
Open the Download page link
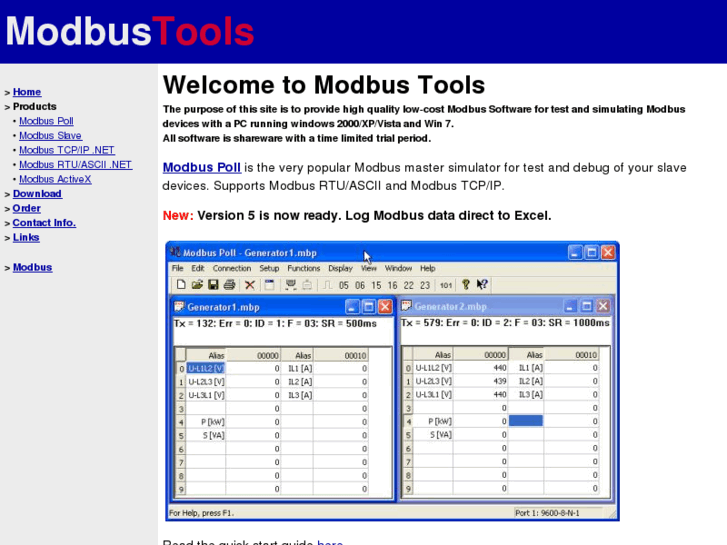coord(37,194)
